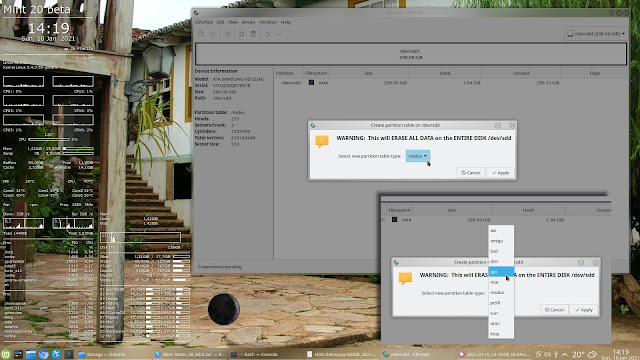Choose gpt from the partition type list

click(501, 272)
